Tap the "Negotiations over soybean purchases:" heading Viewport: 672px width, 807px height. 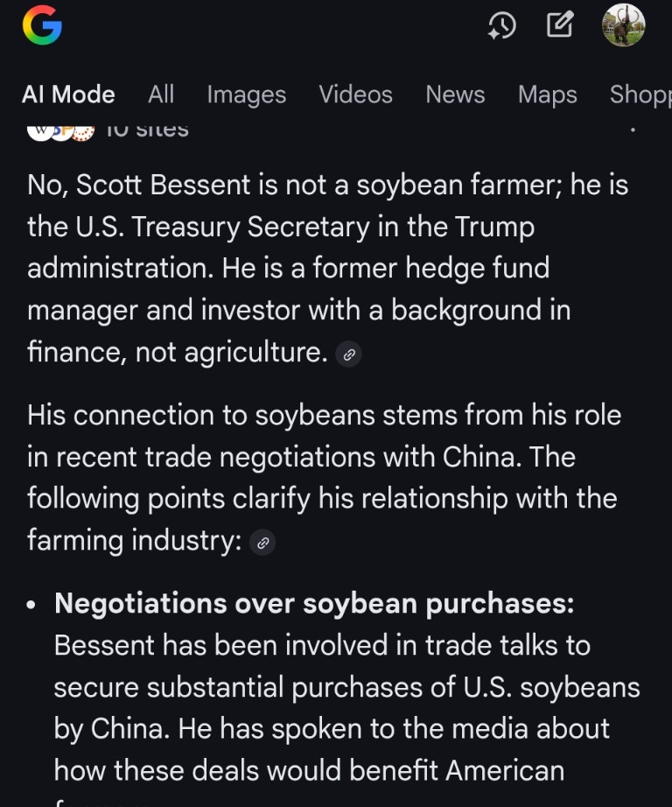click(314, 604)
